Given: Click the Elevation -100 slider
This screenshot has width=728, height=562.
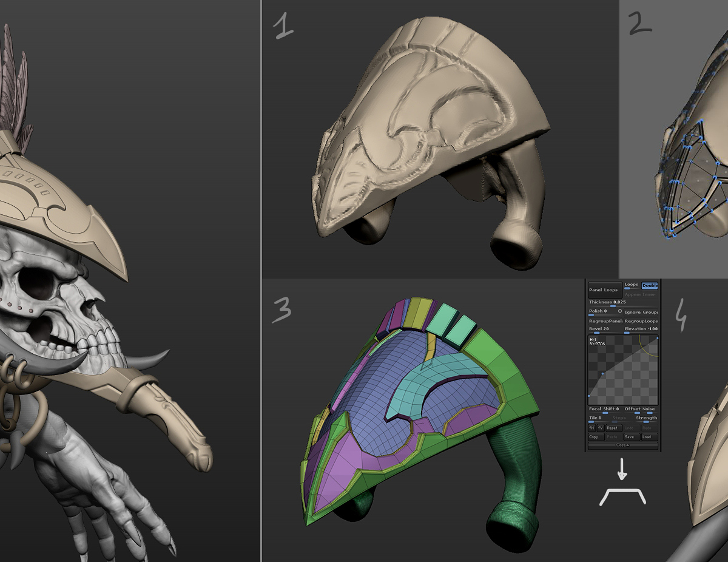Looking at the screenshot, I should (641, 330).
